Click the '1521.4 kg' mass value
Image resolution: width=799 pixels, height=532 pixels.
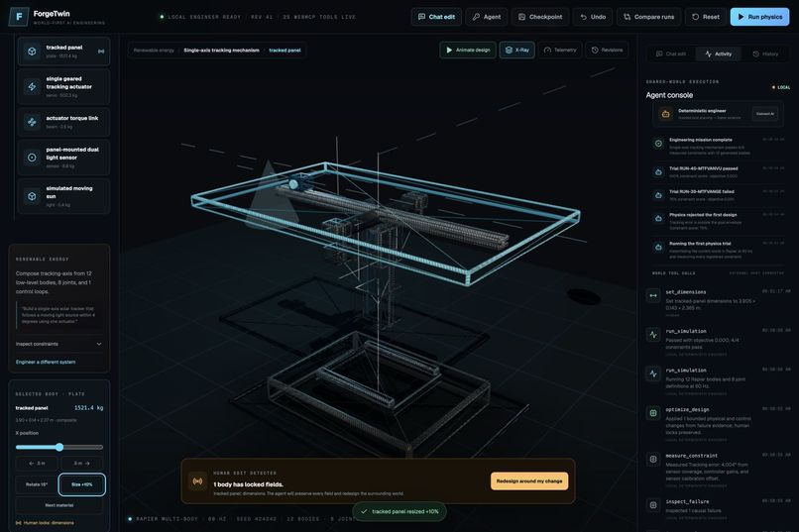tap(88, 408)
